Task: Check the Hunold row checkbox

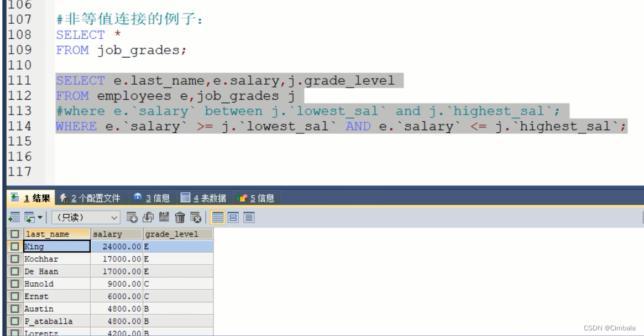Action: 15,284
